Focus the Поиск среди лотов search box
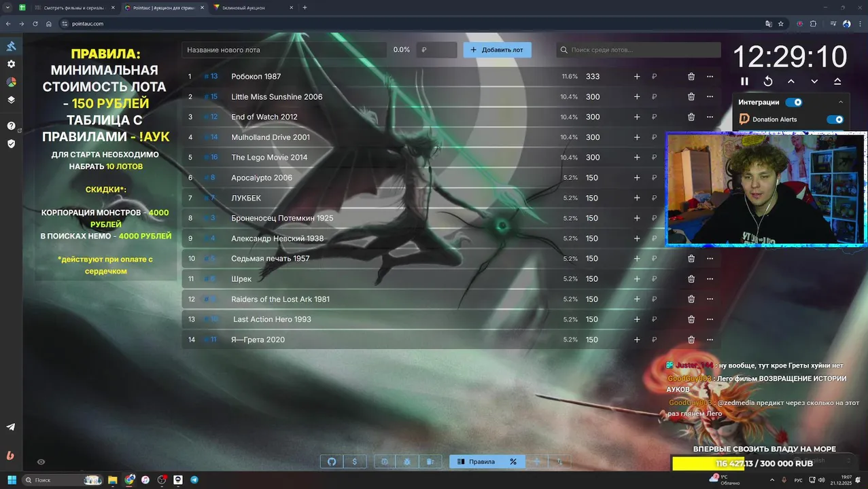This screenshot has height=489, width=868. pyautogui.click(x=638, y=50)
